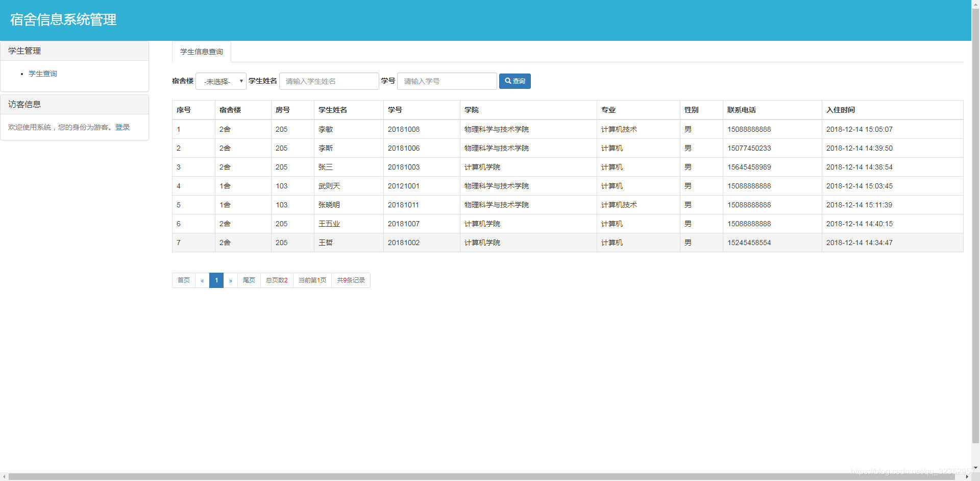980x481 pixels.
Task: Go to 首页 first page
Action: (184, 280)
